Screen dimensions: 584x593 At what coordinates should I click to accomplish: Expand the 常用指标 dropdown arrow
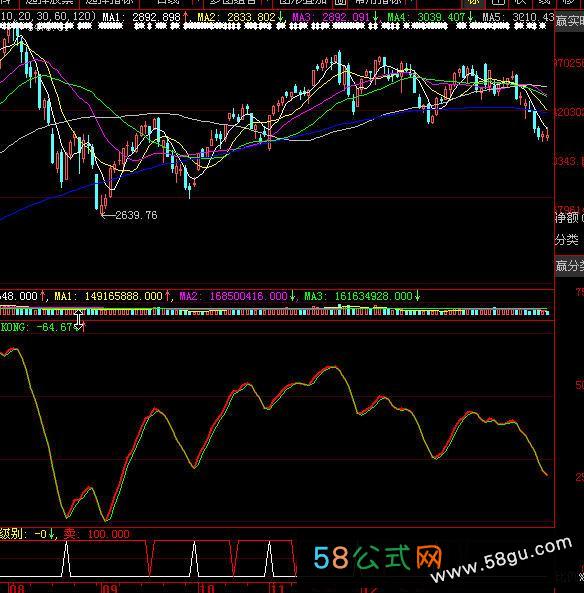pos(410,2)
